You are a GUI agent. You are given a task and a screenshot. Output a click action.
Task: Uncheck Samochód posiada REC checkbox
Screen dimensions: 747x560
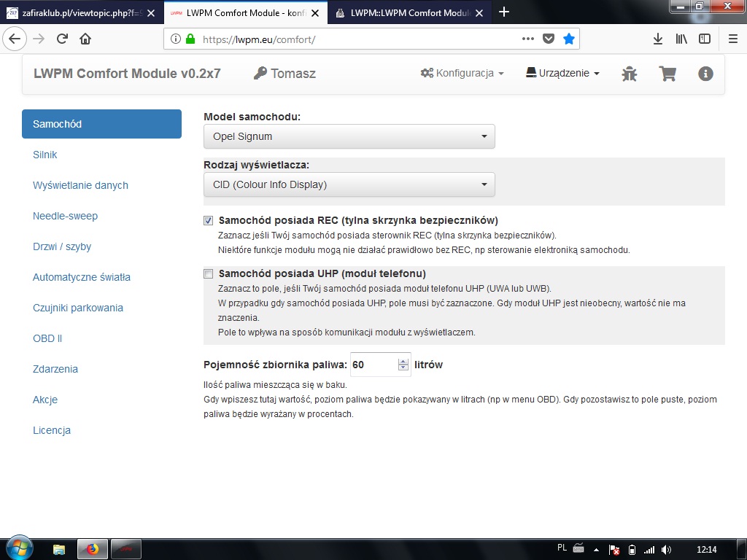coord(209,220)
